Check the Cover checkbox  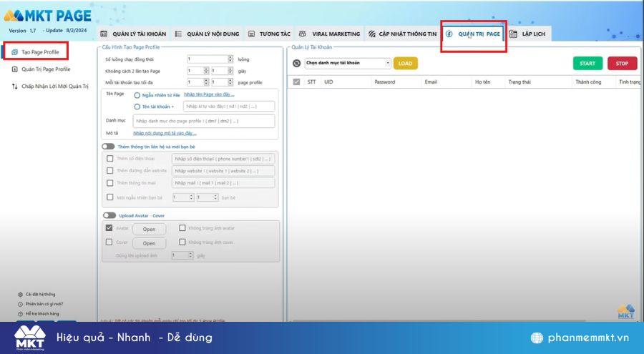pyautogui.click(x=109, y=242)
